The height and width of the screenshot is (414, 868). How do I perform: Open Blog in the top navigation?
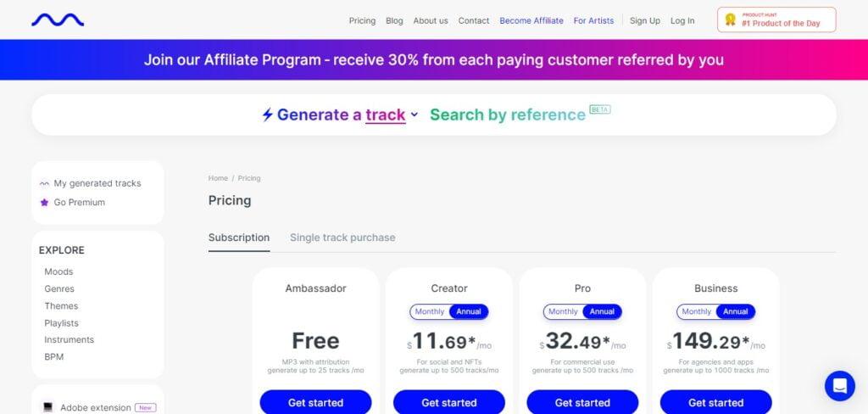(394, 20)
